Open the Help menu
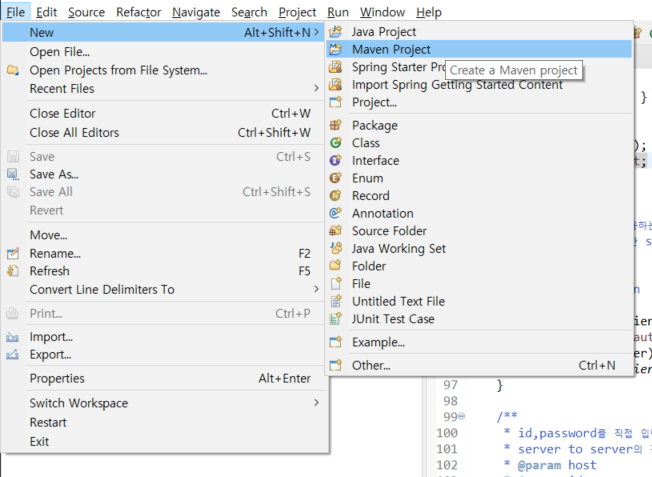This screenshot has width=652, height=477. 429,12
